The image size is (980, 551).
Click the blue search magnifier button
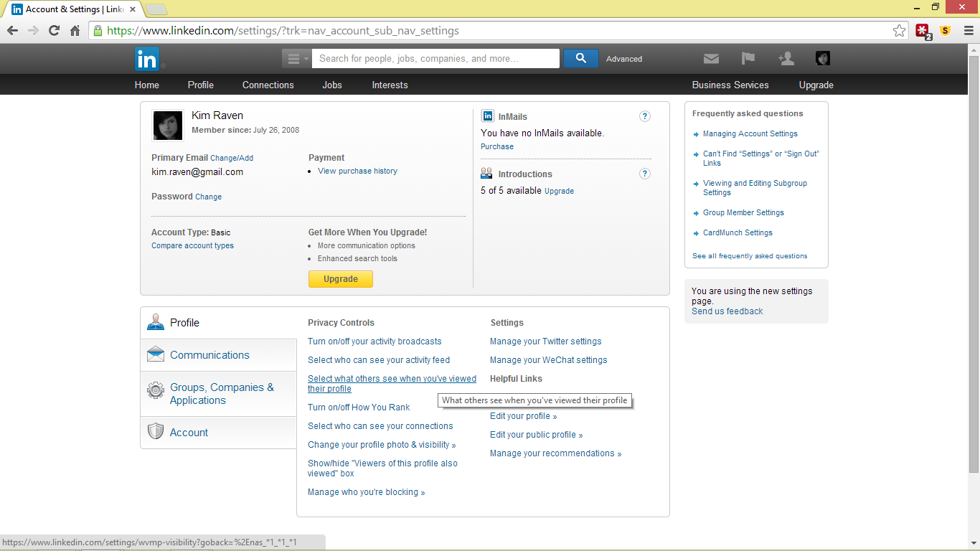click(581, 59)
